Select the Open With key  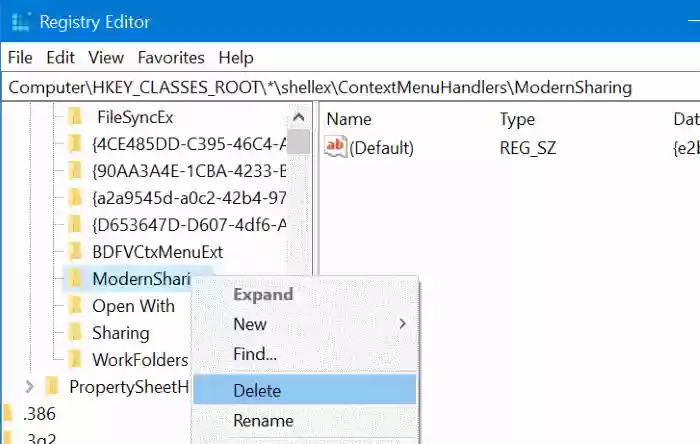pos(133,306)
